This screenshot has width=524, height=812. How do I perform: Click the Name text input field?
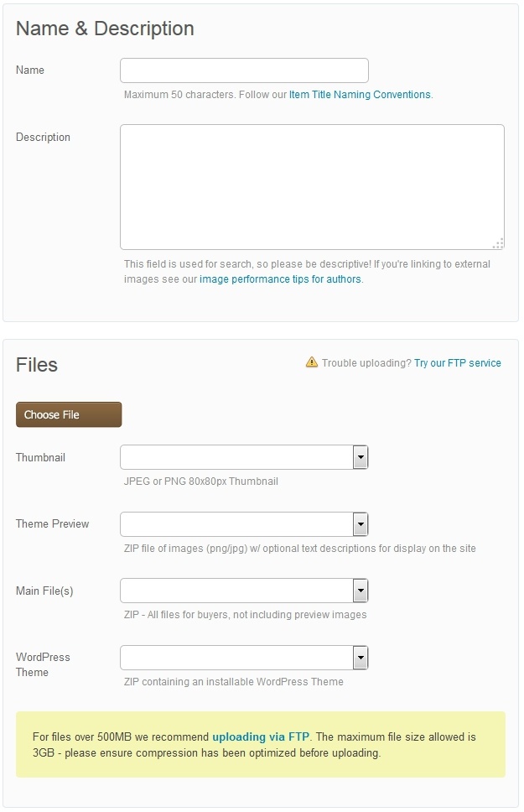click(244, 70)
